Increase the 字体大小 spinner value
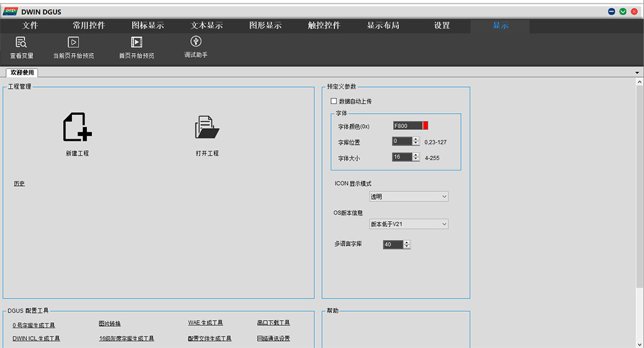The width and height of the screenshot is (644, 348). pyautogui.click(x=416, y=155)
